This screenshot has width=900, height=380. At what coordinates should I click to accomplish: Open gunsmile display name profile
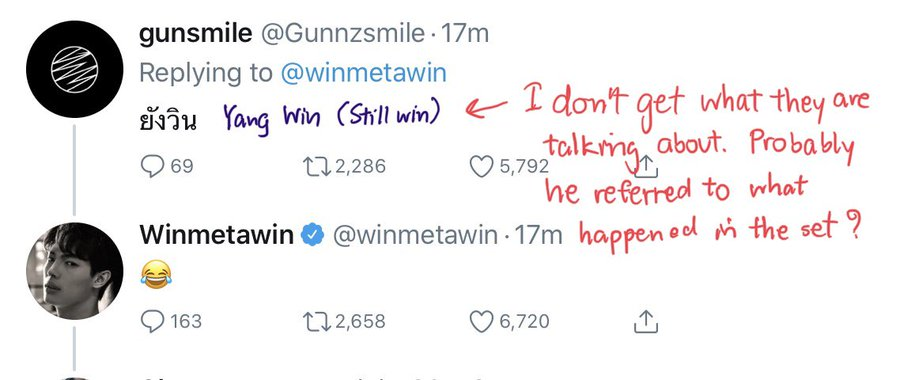click(195, 35)
